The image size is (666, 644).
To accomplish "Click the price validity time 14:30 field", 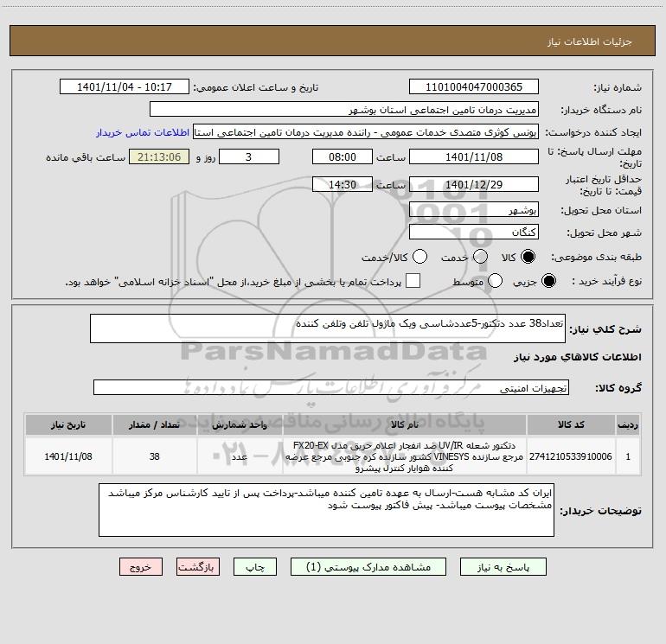I will pyautogui.click(x=343, y=185).
